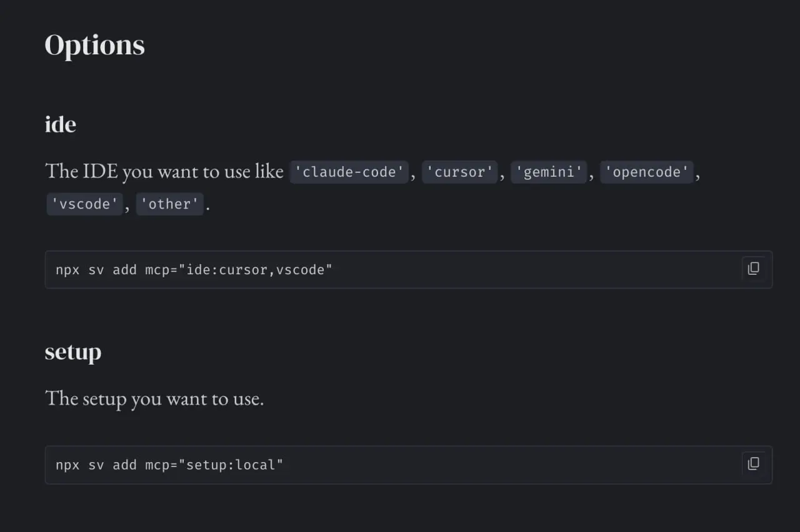800x532 pixels.
Task: Click the setup section heading
Action: [x=73, y=352]
